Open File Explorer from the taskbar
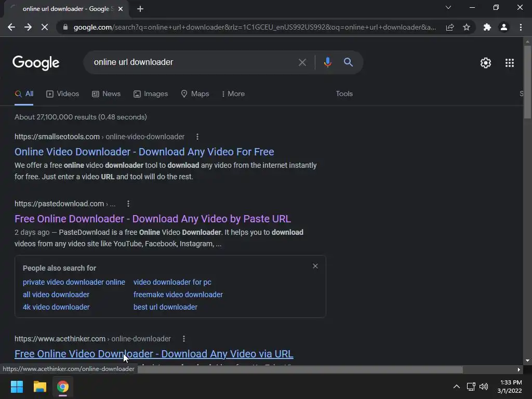 [x=39, y=387]
